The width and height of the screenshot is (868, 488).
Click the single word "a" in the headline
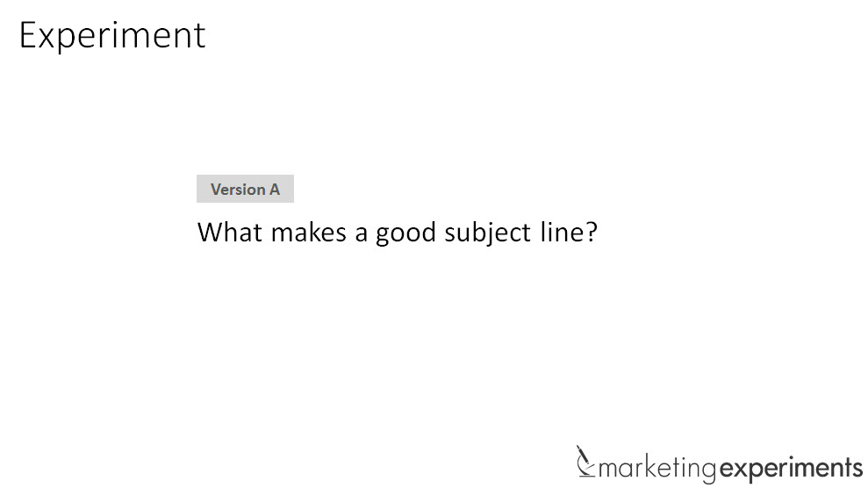point(362,233)
